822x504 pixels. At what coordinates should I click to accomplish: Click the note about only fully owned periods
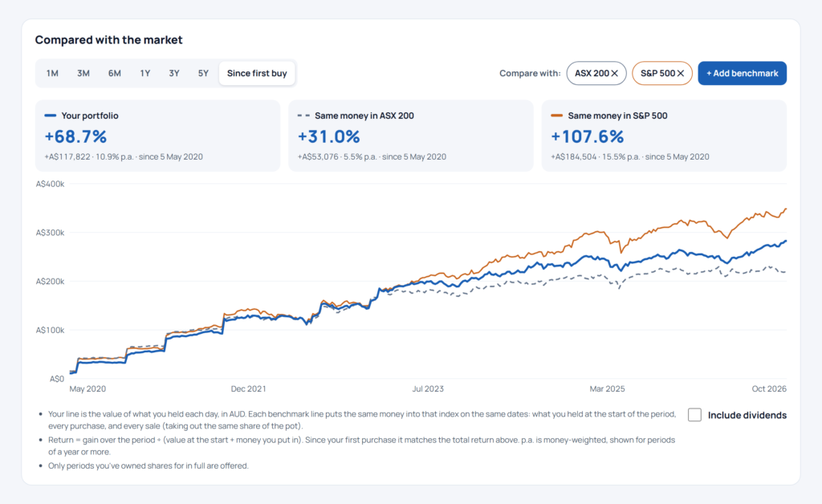click(x=149, y=465)
